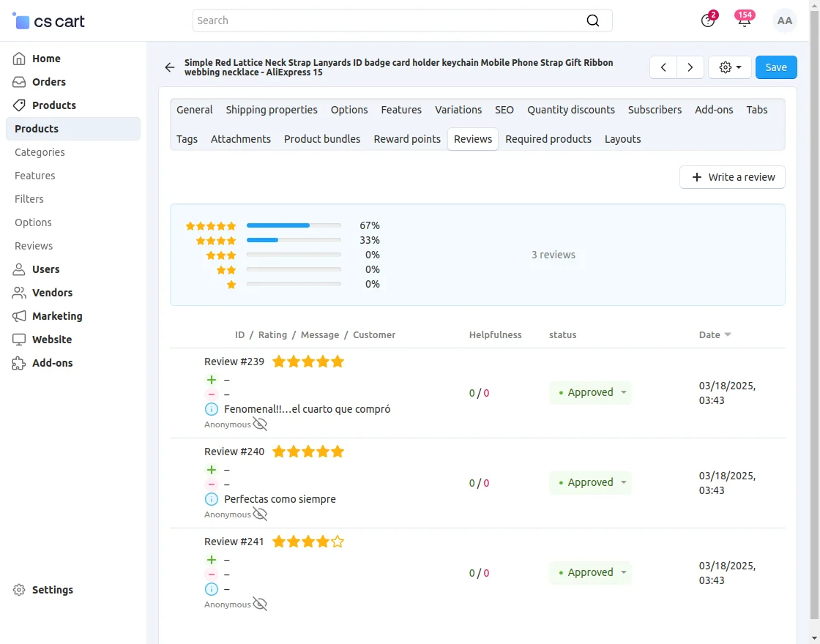Click the info icon next to Perfectas como siempre

point(211,499)
